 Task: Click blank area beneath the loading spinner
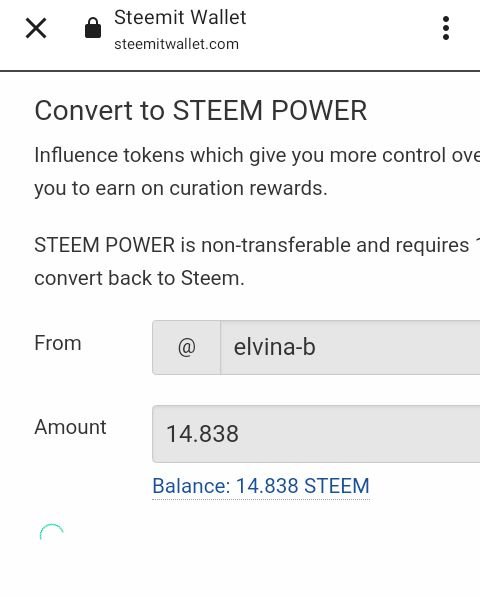pos(240,571)
